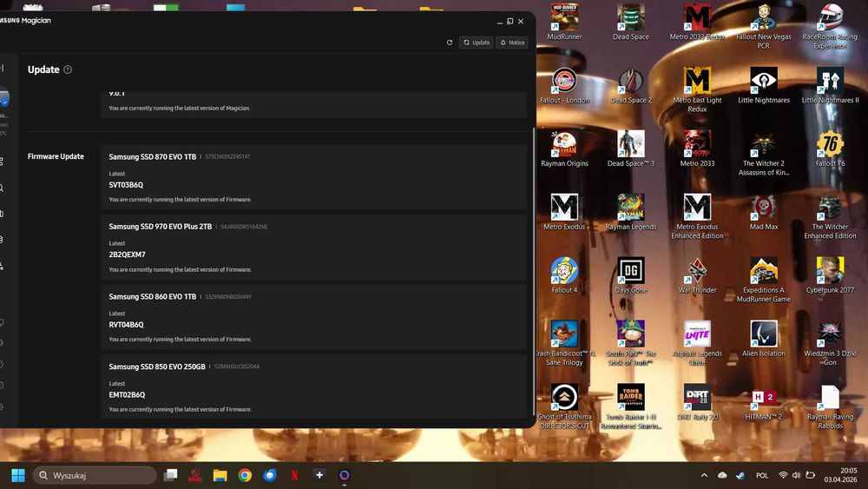Select the firmware version SVT03B6Q
This screenshot has width=868, height=489.
126,185
